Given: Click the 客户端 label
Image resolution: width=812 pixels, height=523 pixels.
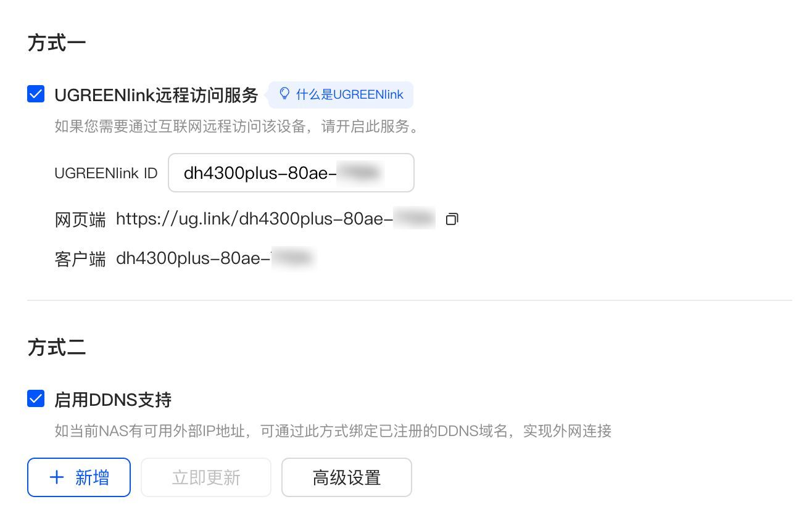Looking at the screenshot, I should click(80, 259).
